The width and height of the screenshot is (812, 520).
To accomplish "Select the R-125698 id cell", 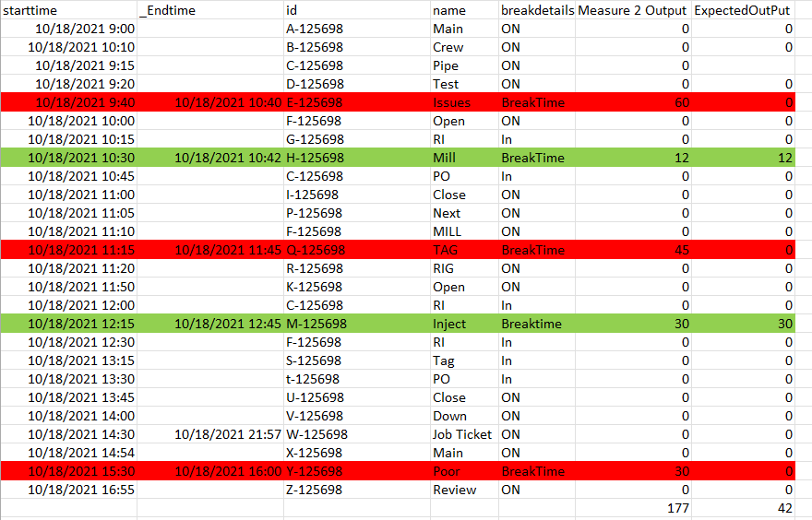I will tap(357, 268).
